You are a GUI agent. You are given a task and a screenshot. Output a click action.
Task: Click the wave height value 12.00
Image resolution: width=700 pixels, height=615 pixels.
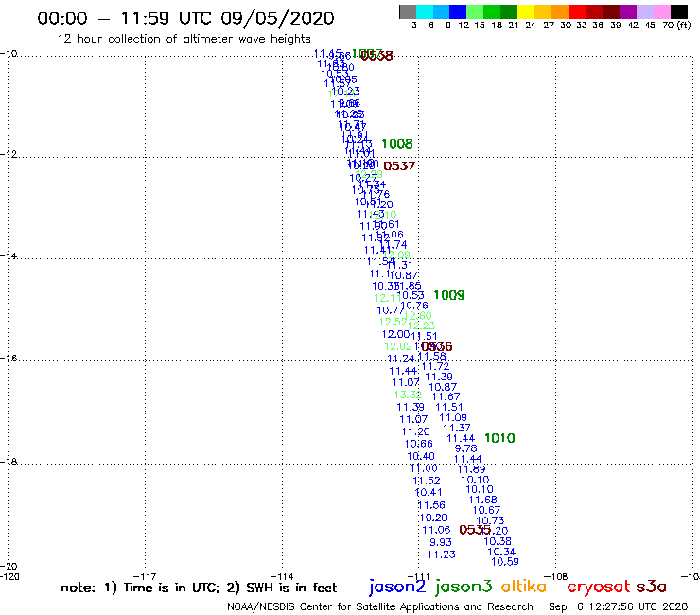pos(395,335)
